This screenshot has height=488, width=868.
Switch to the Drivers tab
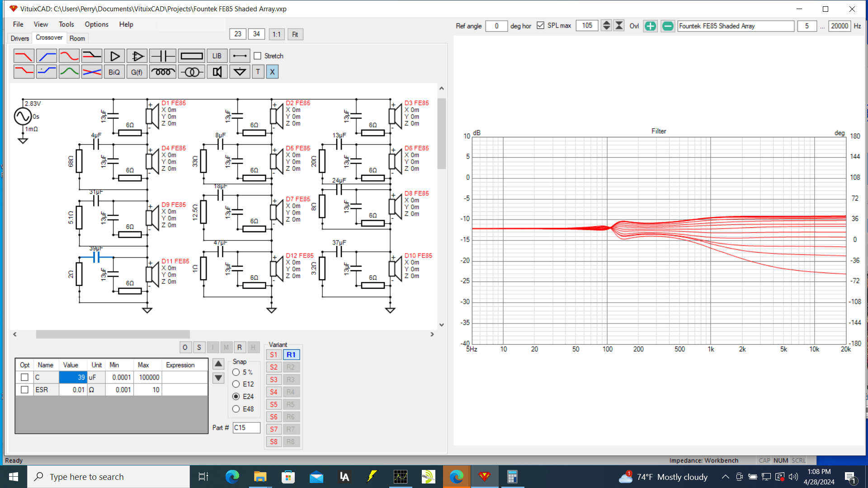20,38
